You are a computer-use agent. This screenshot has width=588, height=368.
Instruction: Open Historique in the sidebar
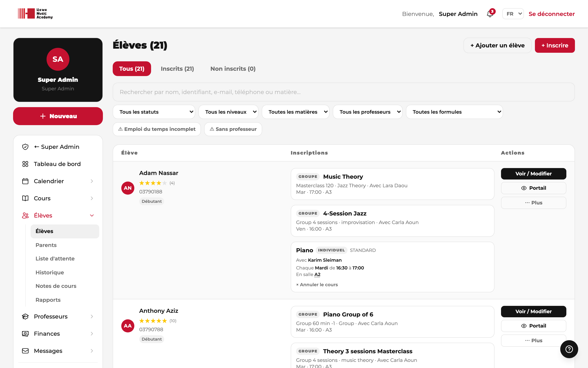pos(50,272)
